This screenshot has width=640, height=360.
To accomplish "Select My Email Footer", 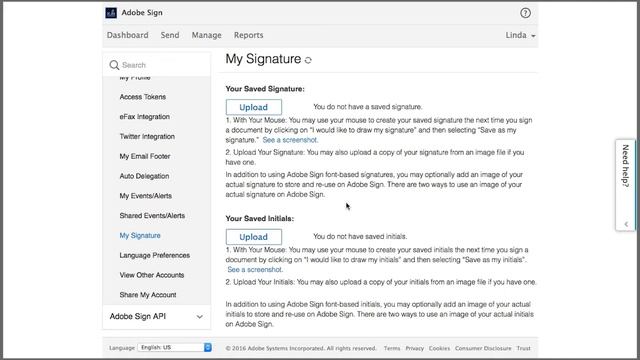I will 145,156.
